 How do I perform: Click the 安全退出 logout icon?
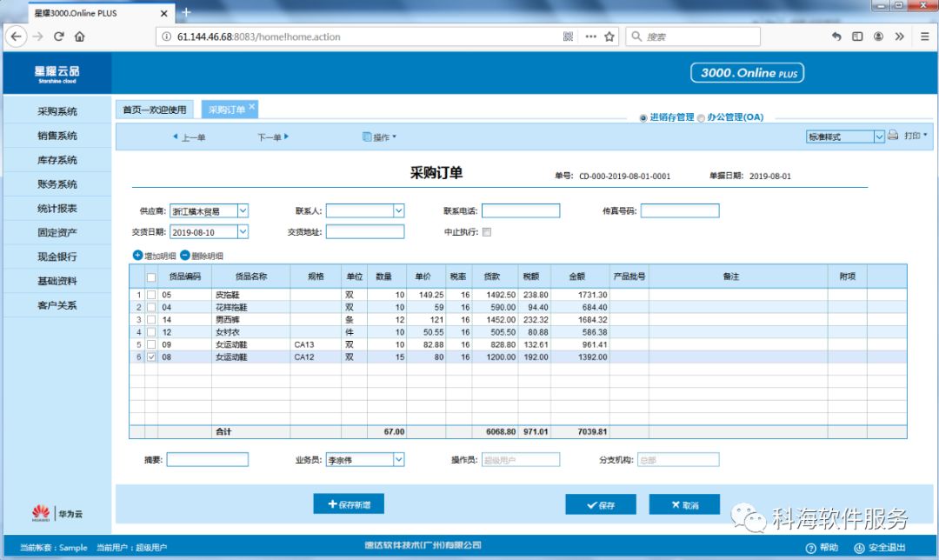pos(859,548)
